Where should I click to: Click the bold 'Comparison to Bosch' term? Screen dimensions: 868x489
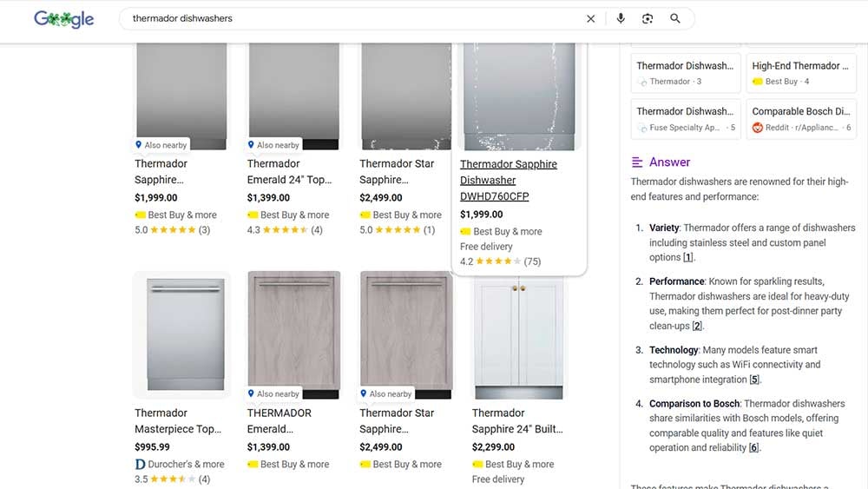(x=694, y=404)
